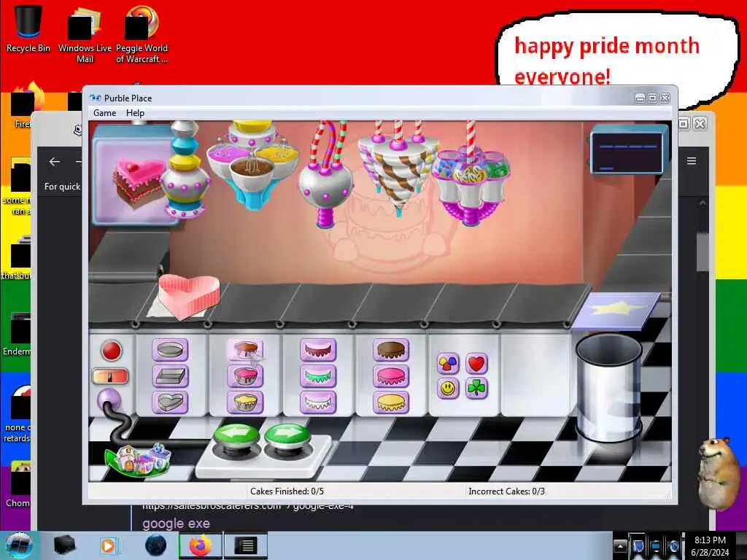Select the round cake pan button
Viewport: 747px width, 560px height.
tap(170, 350)
